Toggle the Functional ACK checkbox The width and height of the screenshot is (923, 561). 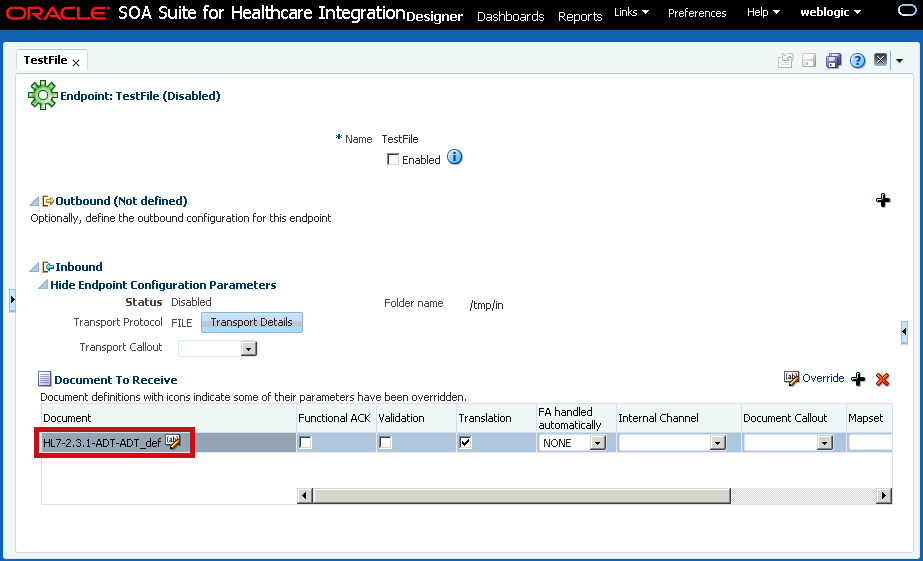pyautogui.click(x=305, y=442)
